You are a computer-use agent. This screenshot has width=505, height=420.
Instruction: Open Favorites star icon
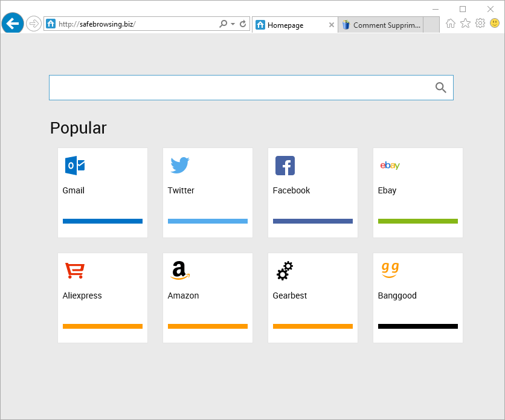pos(465,23)
